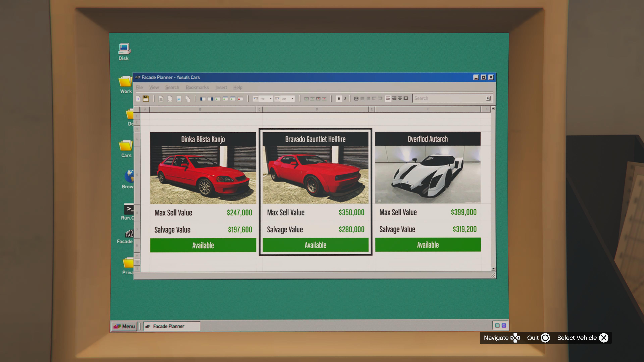Click the Copy pages toolbar icon
Viewport: 644px width, 362px height.
point(188,99)
